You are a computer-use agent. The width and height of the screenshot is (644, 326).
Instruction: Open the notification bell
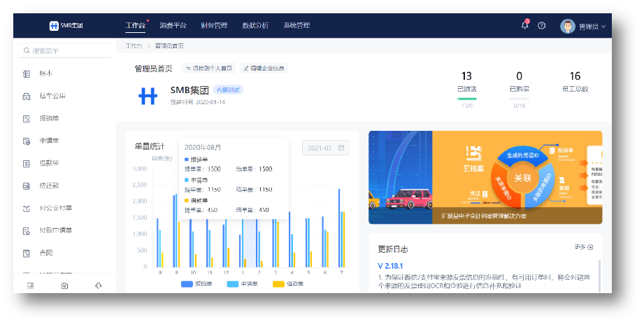pyautogui.click(x=524, y=25)
